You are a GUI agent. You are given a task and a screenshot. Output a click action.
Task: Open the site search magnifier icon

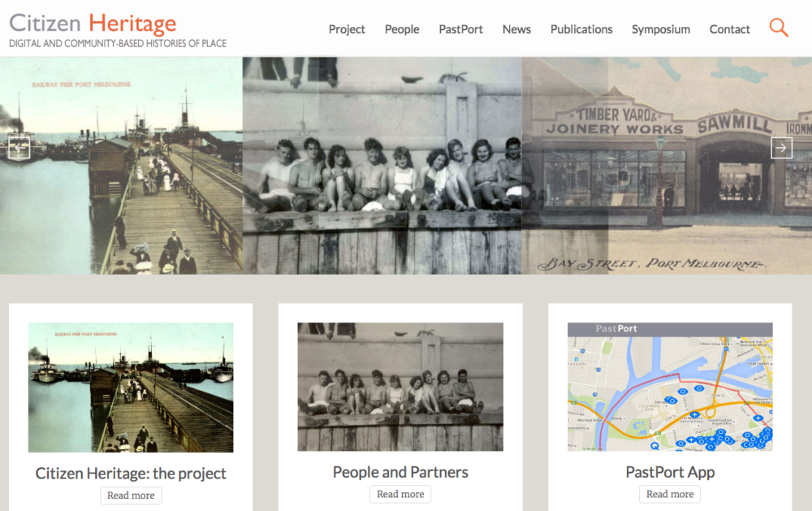click(779, 28)
